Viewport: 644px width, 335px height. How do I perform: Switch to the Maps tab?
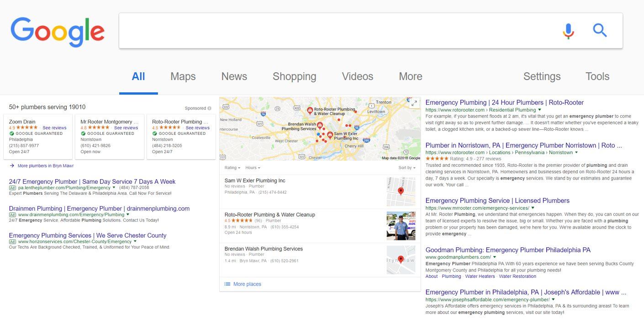point(183,77)
